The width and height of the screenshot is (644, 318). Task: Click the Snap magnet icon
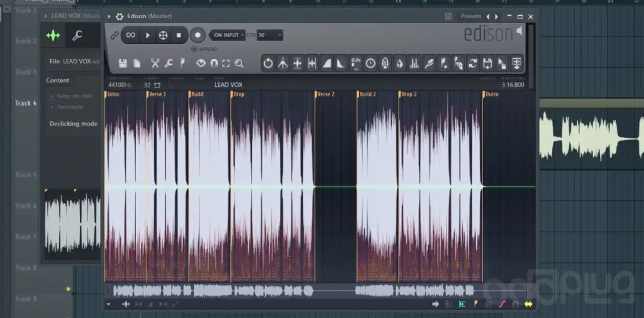tap(214, 63)
